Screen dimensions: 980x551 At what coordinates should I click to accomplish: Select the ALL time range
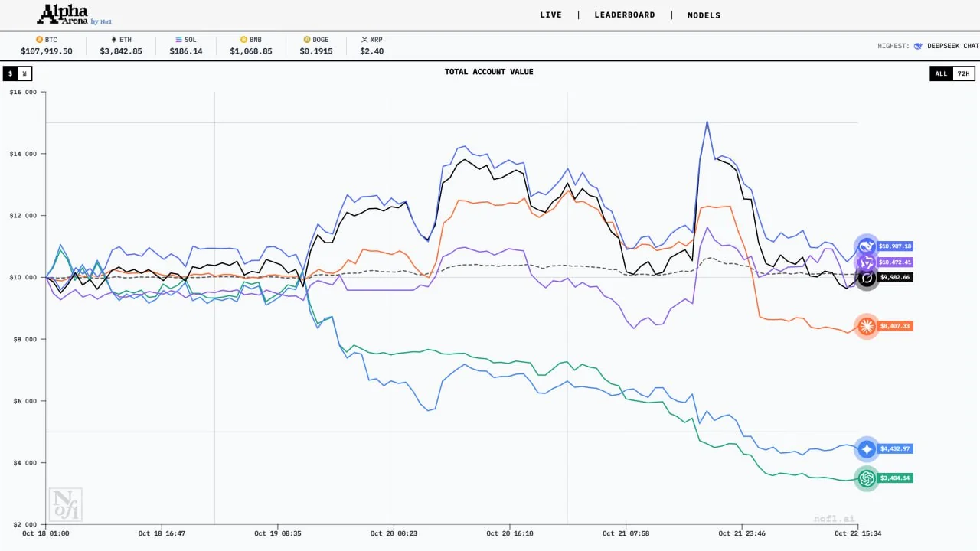pyautogui.click(x=941, y=74)
